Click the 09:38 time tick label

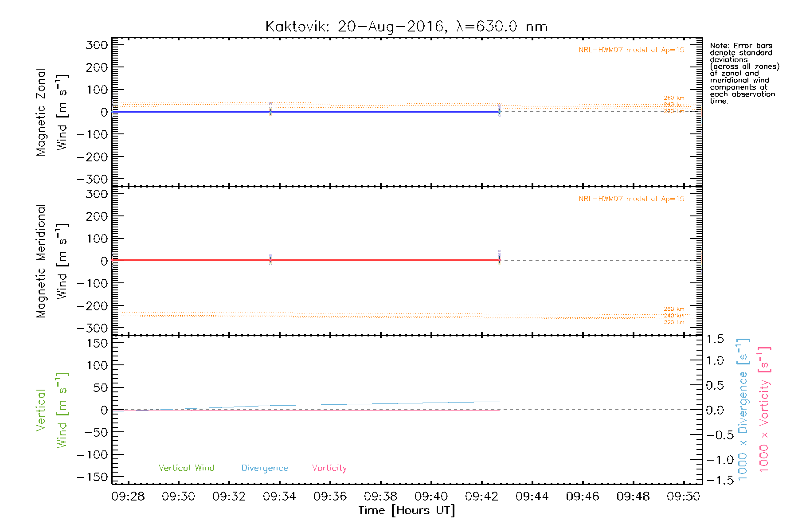[x=381, y=496]
